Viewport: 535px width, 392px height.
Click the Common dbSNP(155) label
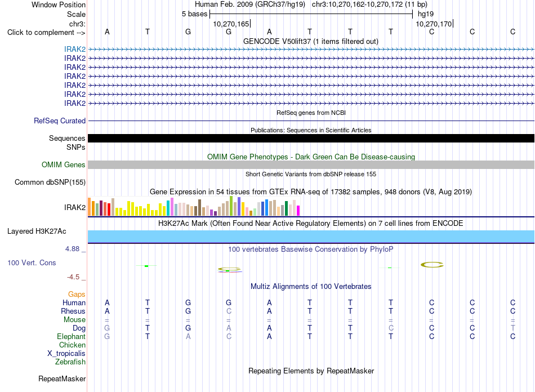(x=50, y=182)
